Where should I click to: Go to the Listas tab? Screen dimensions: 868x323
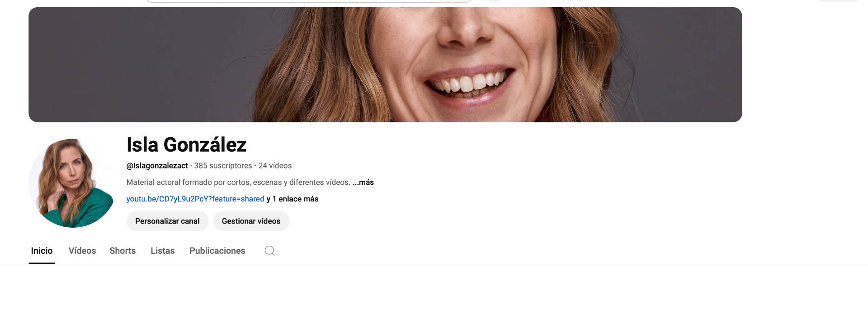tap(163, 251)
